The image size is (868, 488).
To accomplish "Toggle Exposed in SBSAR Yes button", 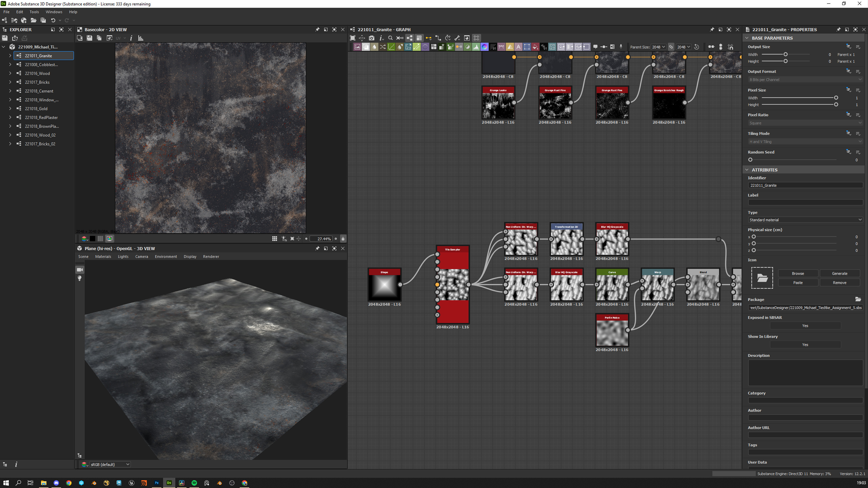I will [x=805, y=326].
